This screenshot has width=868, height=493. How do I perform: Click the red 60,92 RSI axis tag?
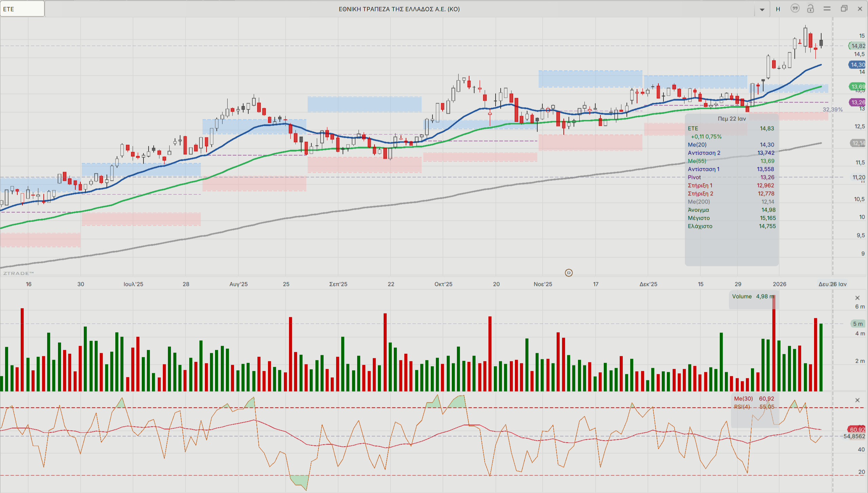point(856,430)
